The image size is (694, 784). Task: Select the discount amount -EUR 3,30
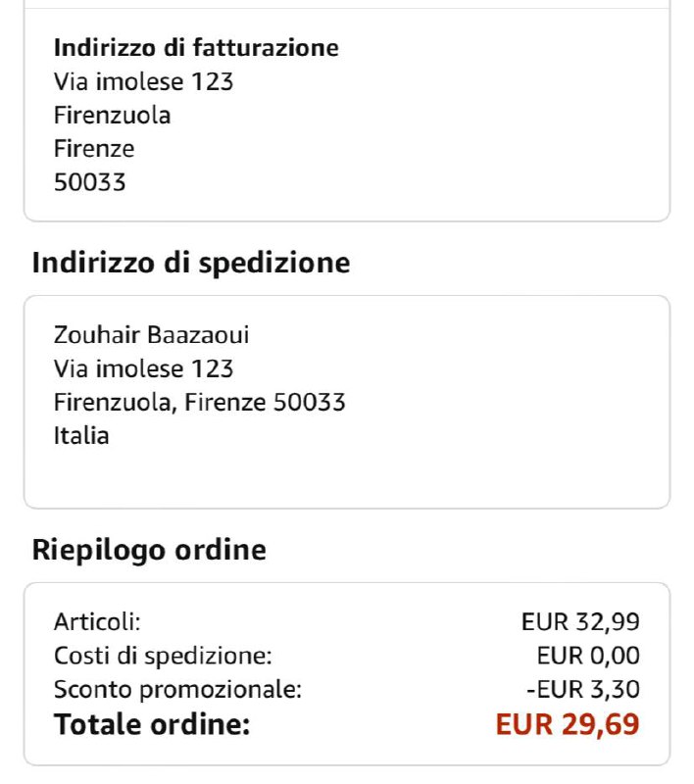tap(582, 689)
